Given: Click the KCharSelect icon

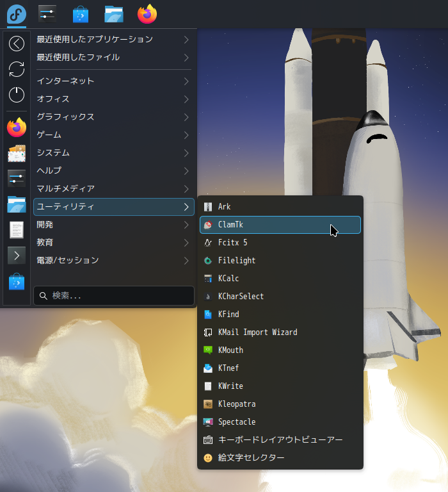Looking at the screenshot, I should [x=208, y=297].
